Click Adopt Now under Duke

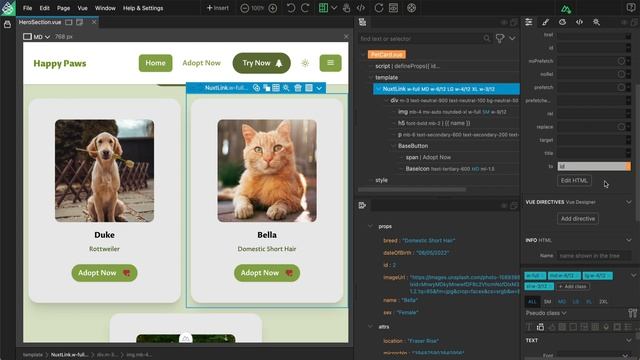104,273
